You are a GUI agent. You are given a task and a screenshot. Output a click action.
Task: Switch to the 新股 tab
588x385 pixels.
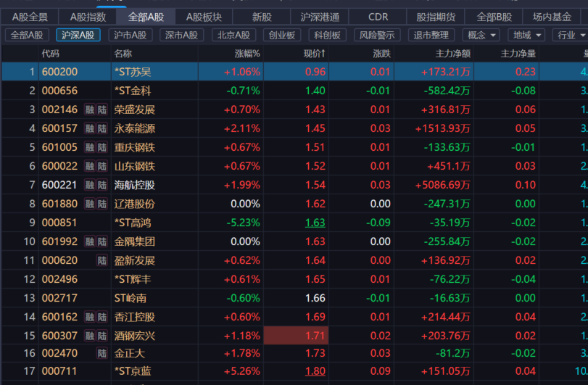[262, 17]
